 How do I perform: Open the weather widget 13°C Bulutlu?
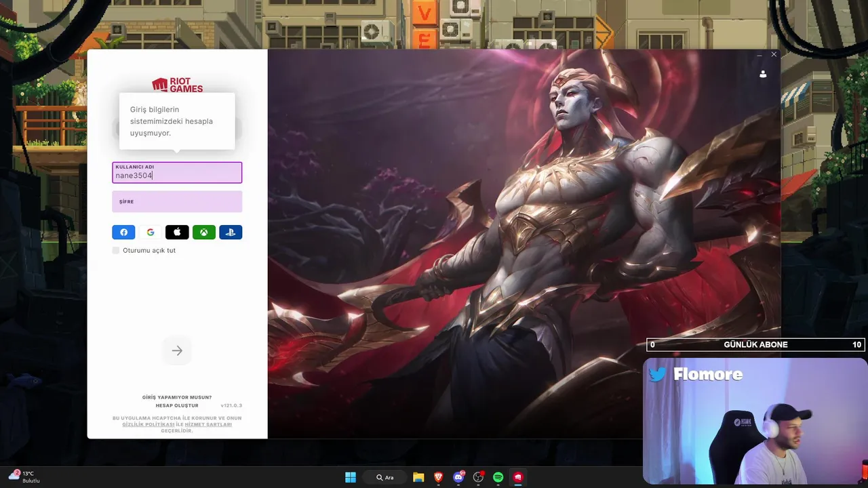pyautogui.click(x=24, y=476)
